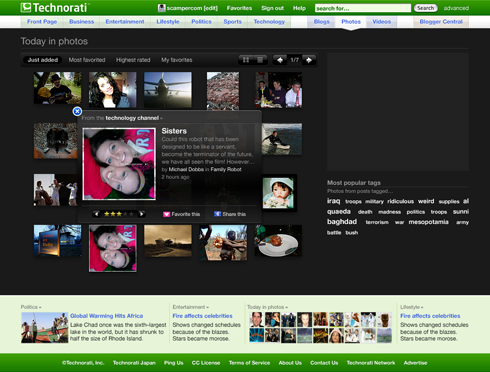Select the Highest rated filter
The width and height of the screenshot is (490, 372).
pos(133,60)
